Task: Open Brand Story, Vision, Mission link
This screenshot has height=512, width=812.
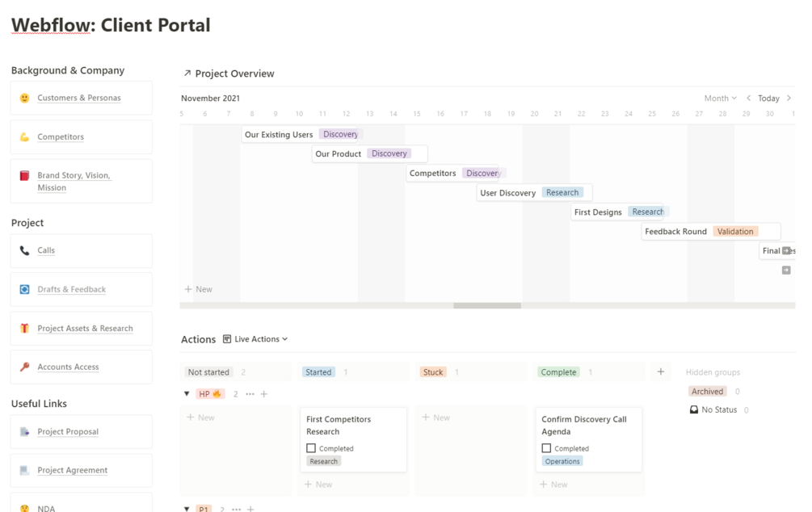Action: click(74, 182)
